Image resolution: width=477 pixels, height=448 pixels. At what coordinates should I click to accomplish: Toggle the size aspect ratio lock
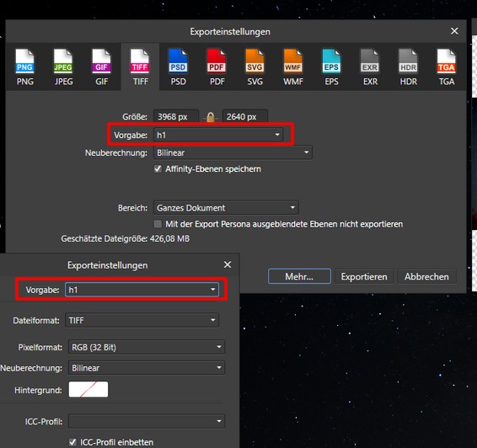coord(211,117)
